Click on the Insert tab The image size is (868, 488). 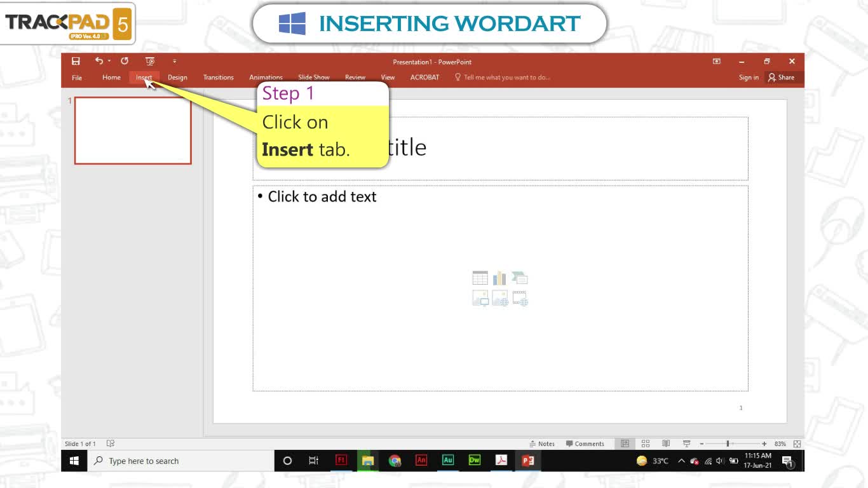[144, 78]
